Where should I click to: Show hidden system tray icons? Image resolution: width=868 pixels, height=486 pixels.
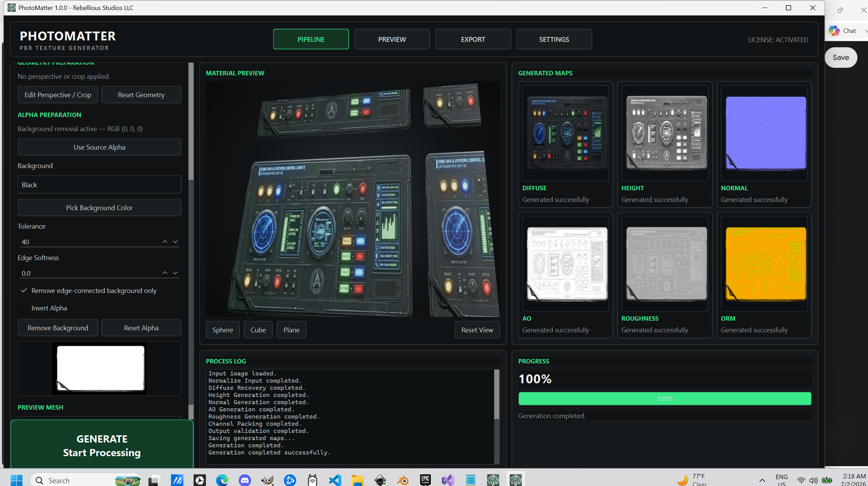pyautogui.click(x=762, y=480)
